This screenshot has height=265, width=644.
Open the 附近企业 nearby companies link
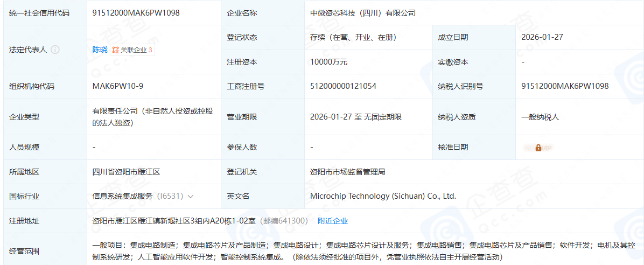coord(332,221)
